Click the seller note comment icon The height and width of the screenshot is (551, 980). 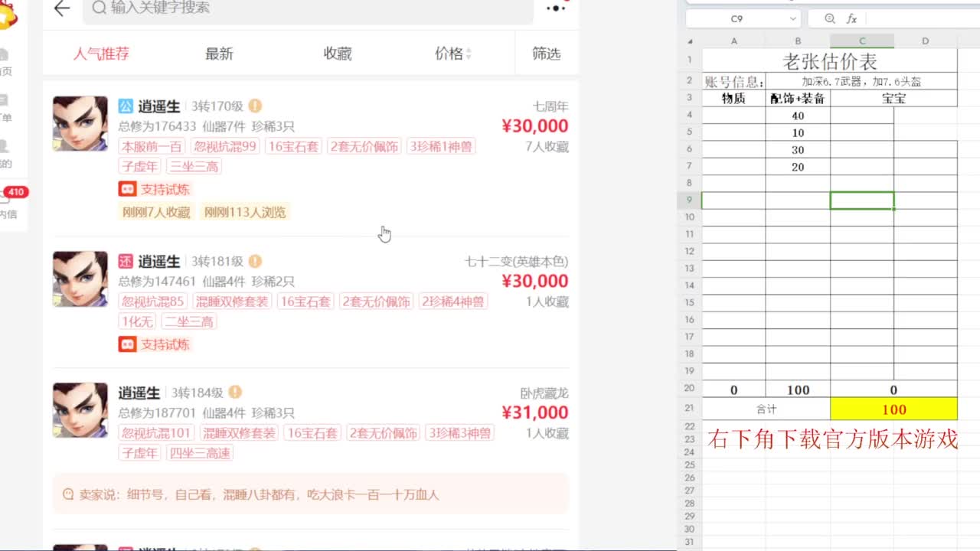68,494
